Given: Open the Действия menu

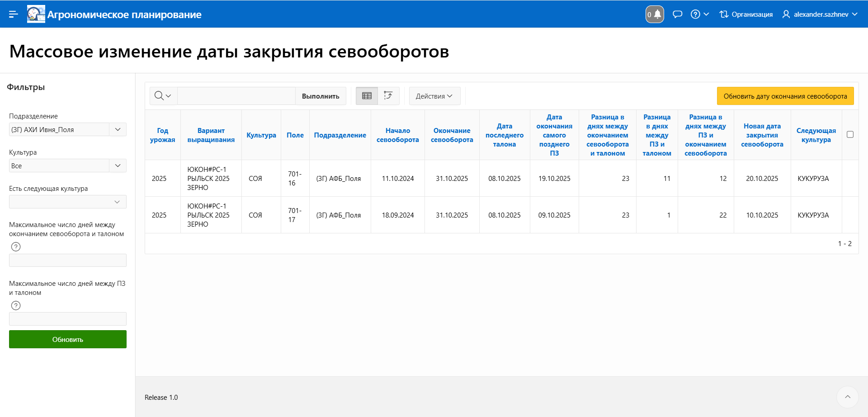Looking at the screenshot, I should tap(434, 96).
